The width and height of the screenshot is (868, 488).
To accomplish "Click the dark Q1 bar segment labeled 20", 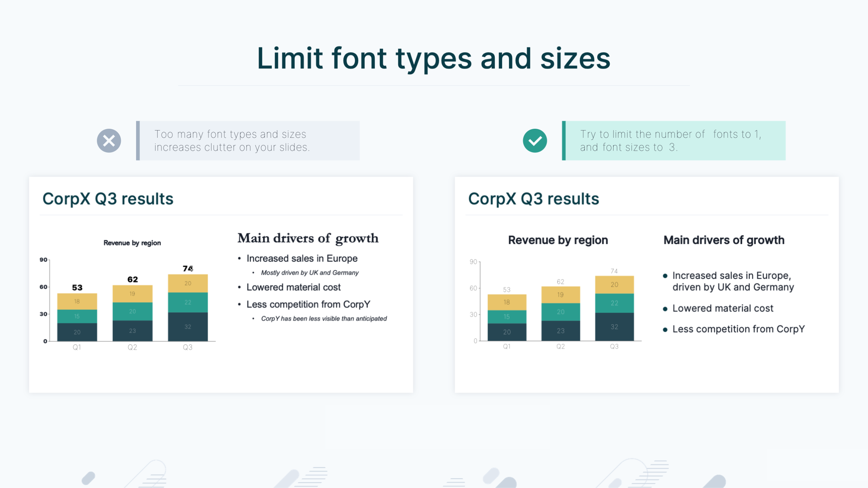I will (76, 331).
